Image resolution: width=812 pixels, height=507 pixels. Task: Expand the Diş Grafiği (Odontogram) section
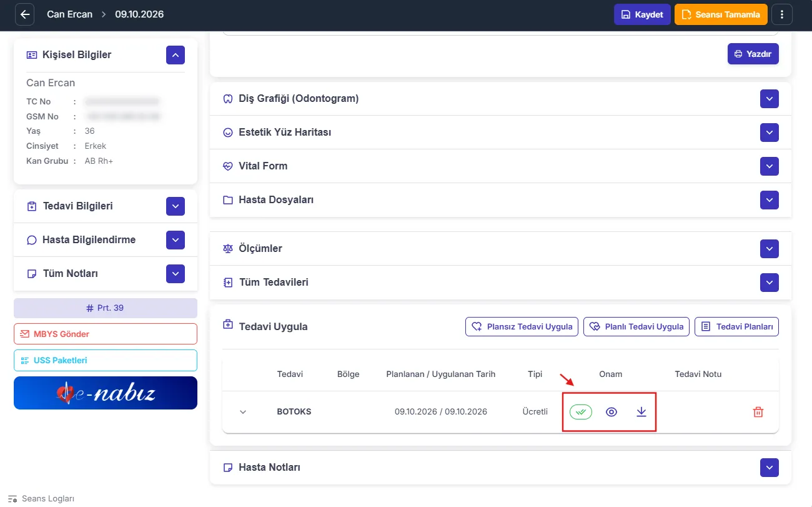click(x=770, y=99)
